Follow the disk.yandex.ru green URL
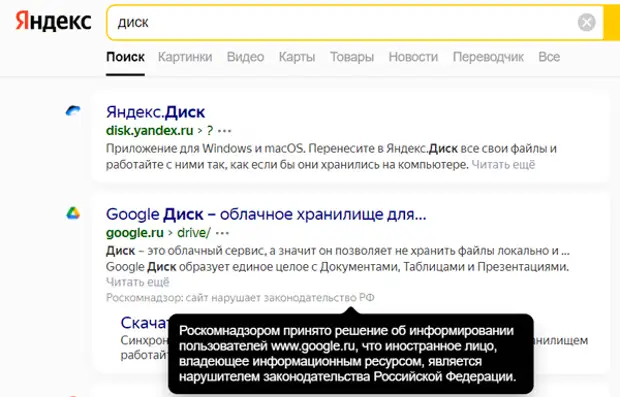620x397 pixels. point(149,130)
